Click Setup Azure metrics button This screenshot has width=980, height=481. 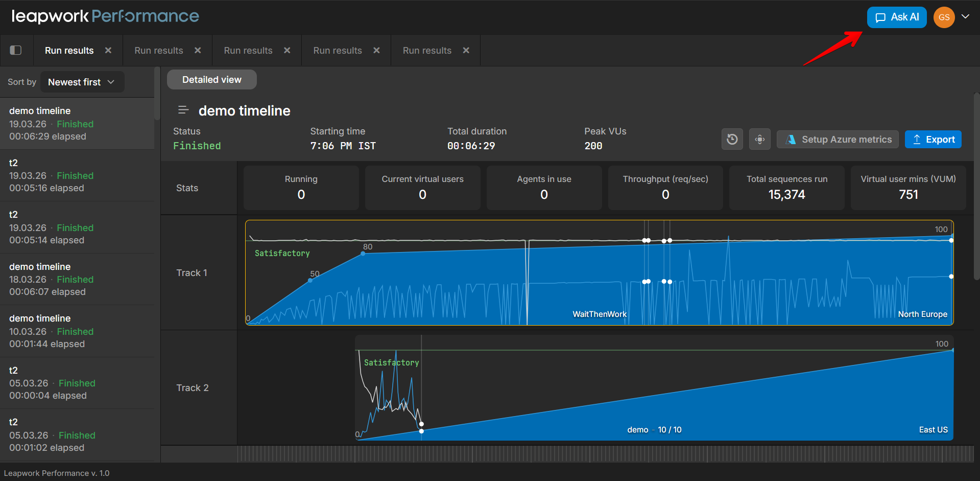tap(838, 140)
